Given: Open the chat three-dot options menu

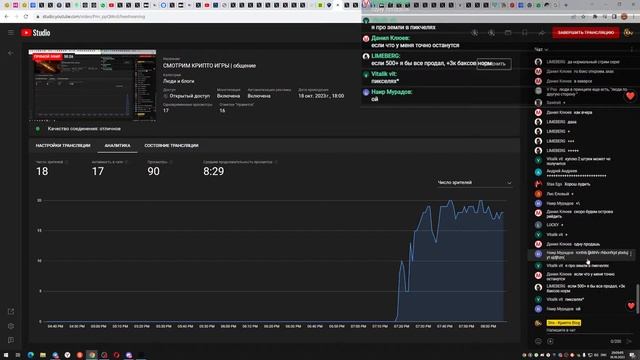Looking at the screenshot, I should coord(632,49).
